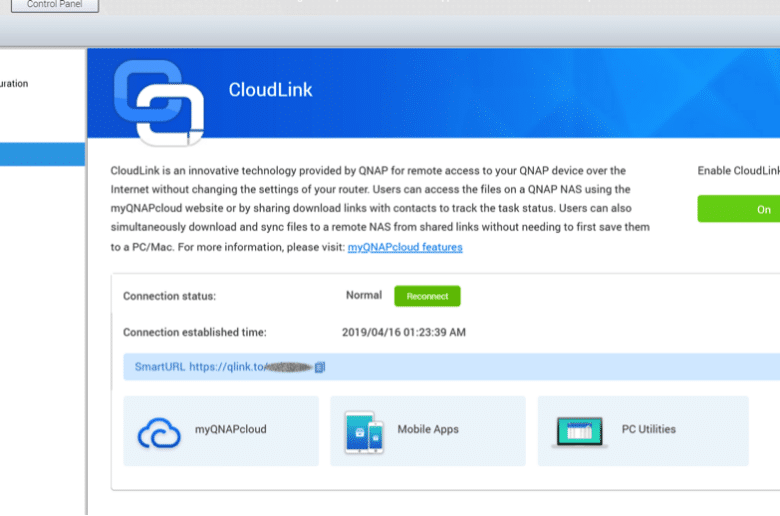Viewport: 780px width, 516px height.
Task: Select the sidebar item ending in 'uration'
Action: pyautogui.click(x=14, y=84)
